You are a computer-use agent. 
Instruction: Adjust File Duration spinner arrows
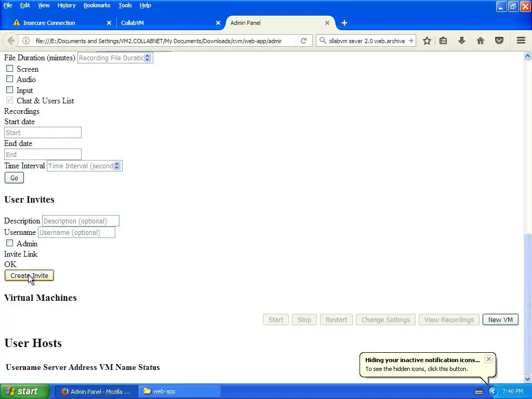pos(147,58)
